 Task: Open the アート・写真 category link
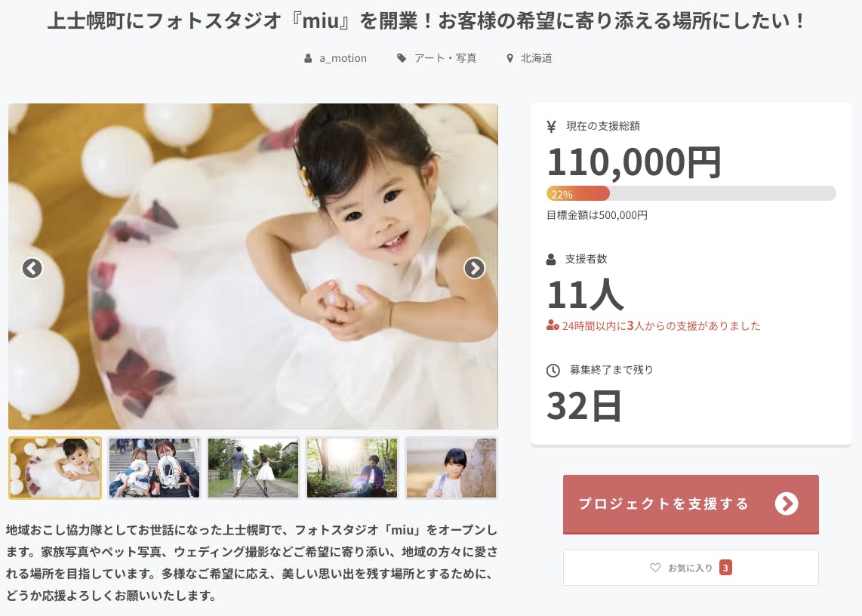[x=445, y=57]
